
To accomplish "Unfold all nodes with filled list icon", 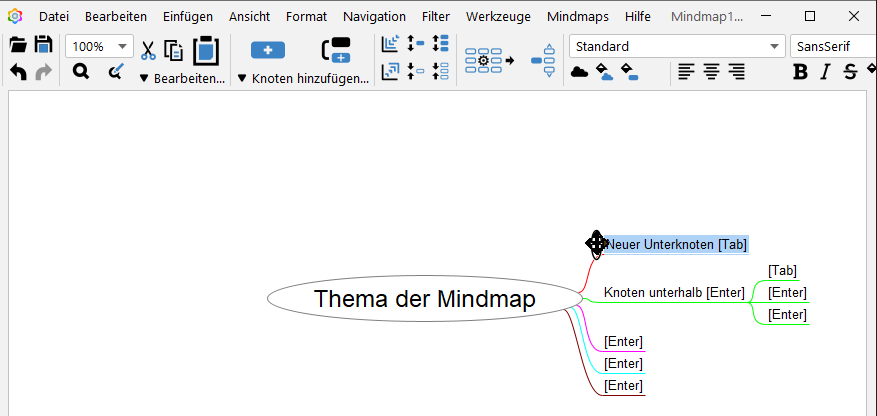I will click(441, 44).
